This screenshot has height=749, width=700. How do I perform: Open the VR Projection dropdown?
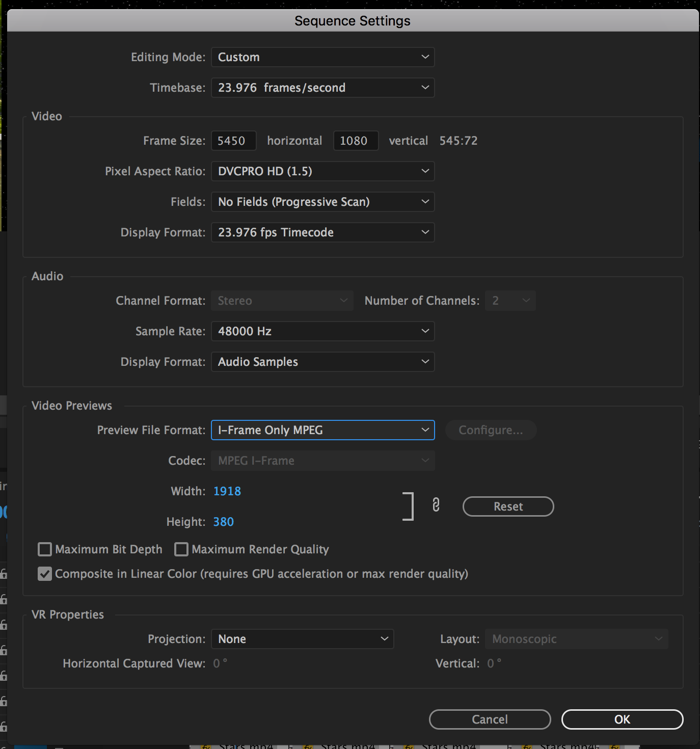click(x=303, y=639)
